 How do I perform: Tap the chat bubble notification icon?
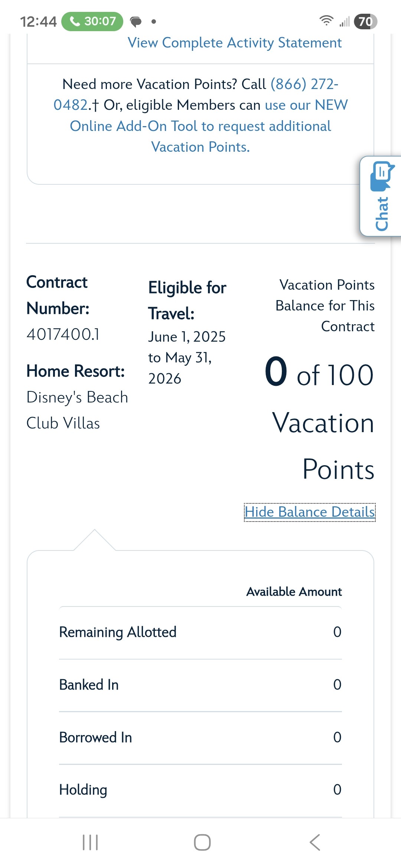(x=136, y=22)
